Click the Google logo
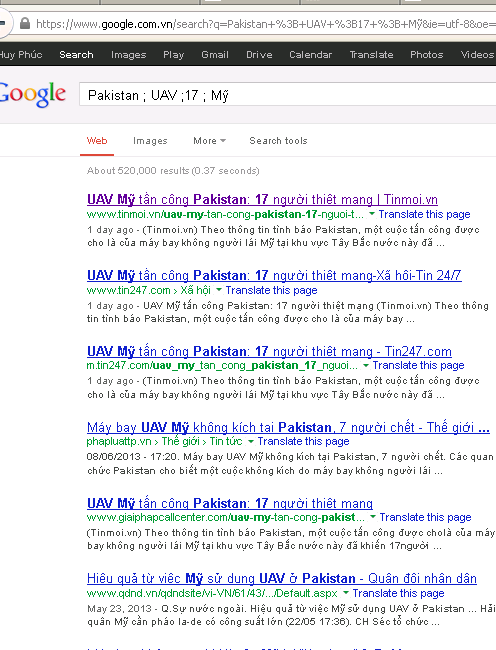Image resolution: width=496 pixels, height=650 pixels. coord(32,95)
